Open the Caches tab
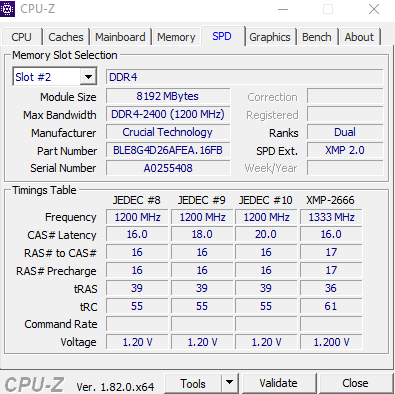395x394 pixels. coord(66,37)
